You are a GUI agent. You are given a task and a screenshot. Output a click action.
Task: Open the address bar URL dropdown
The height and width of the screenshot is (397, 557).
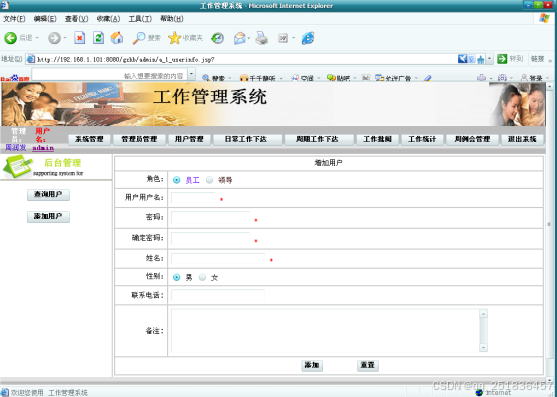point(490,59)
